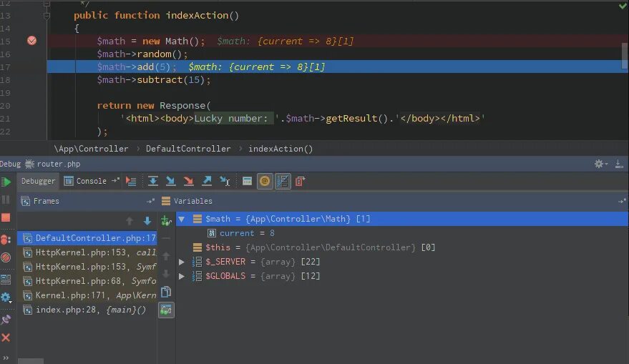This screenshot has height=364, width=629.
Task: Click the Frames horizontal scrollbar thumb
Action: (31, 361)
